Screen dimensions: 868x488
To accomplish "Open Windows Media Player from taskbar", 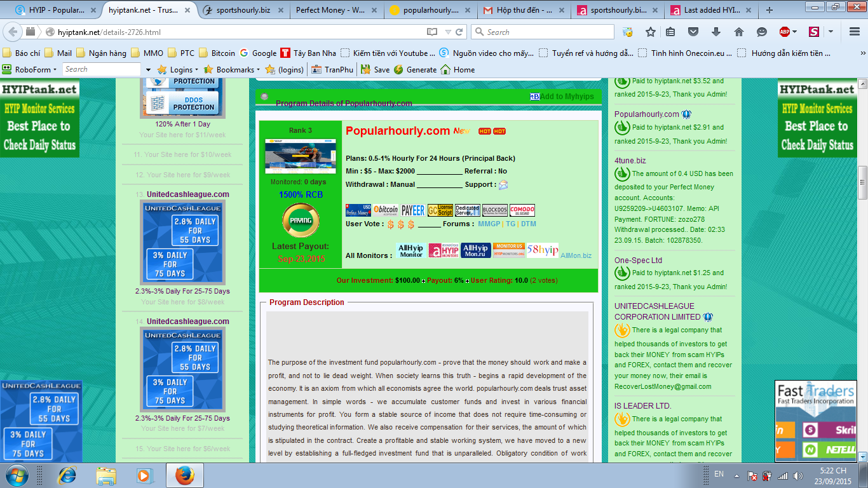I will (x=146, y=475).
